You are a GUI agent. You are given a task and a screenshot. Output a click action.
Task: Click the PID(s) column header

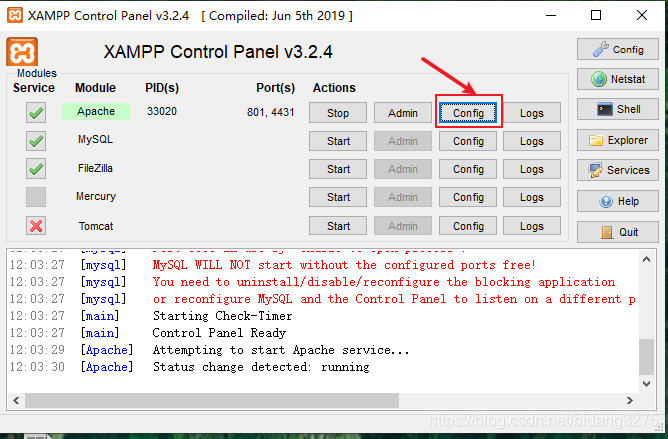(x=162, y=88)
